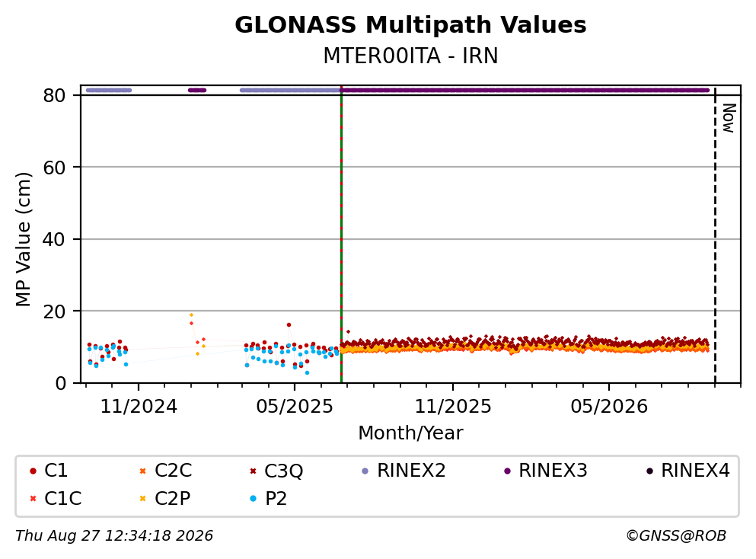
Task: Click the green vertical marker line
Action: point(341,235)
